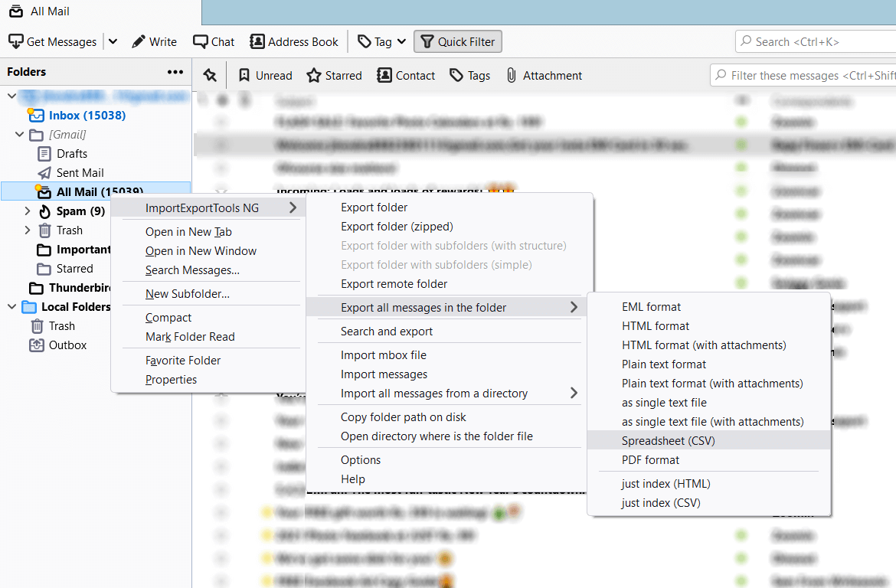Open the Folders pane options menu

pos(175,71)
